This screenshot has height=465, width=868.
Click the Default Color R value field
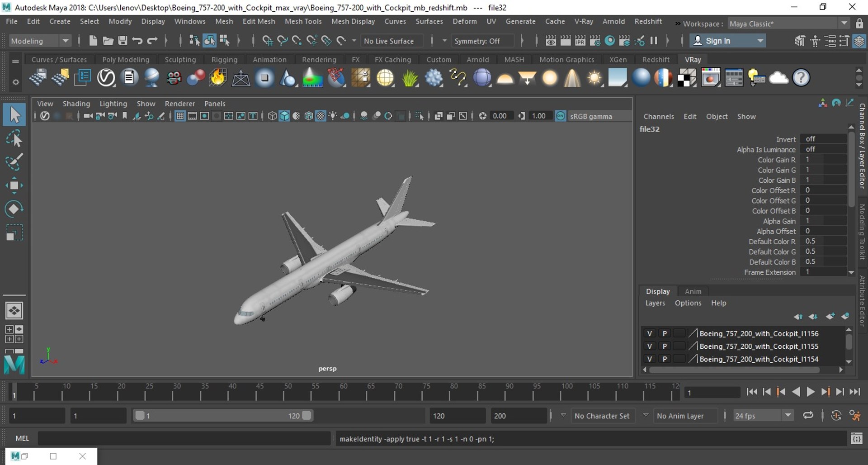823,241
